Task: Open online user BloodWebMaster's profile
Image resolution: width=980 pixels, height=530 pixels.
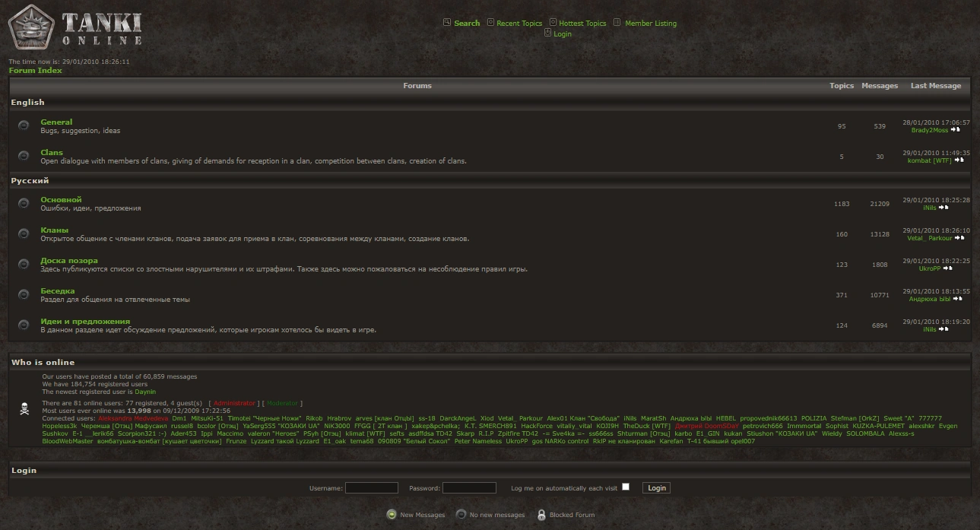Action: coord(68,441)
